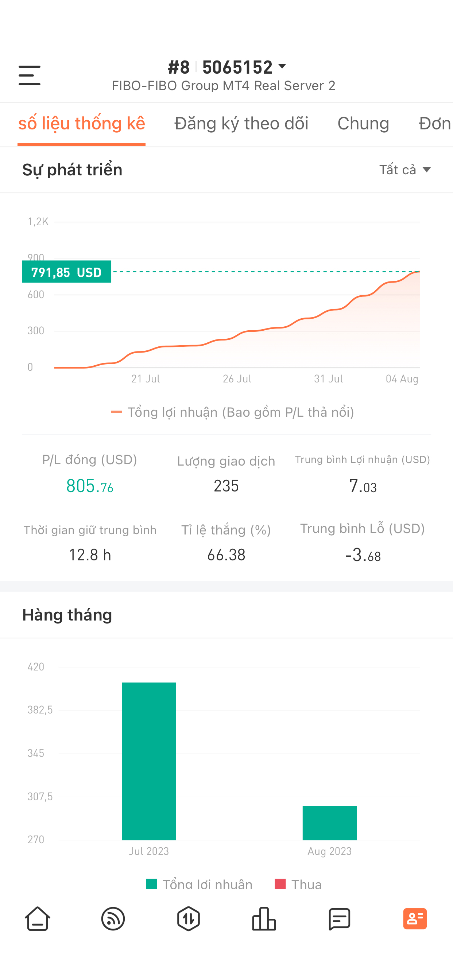Switch to Đăng ký theo dõi tab

pos(241,124)
